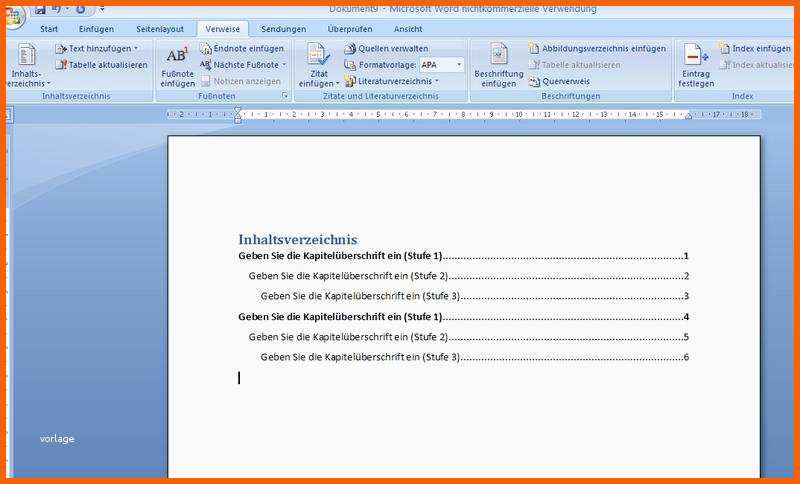Image resolution: width=800 pixels, height=484 pixels.
Task: Click the first Stufe 1 table of contents entry
Action: [340, 256]
